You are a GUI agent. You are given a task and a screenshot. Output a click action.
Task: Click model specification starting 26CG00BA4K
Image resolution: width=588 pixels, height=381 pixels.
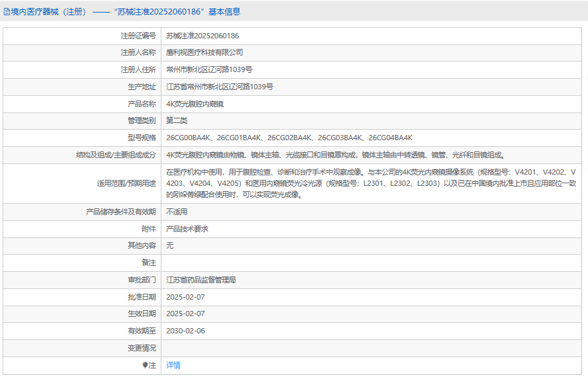pyautogui.click(x=289, y=138)
